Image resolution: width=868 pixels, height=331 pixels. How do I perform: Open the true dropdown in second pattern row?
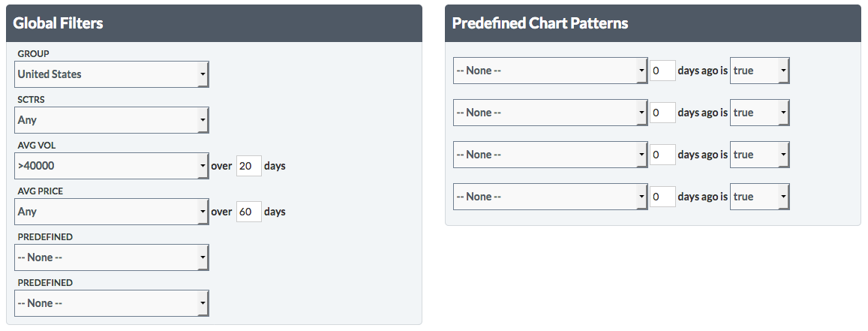tap(759, 113)
